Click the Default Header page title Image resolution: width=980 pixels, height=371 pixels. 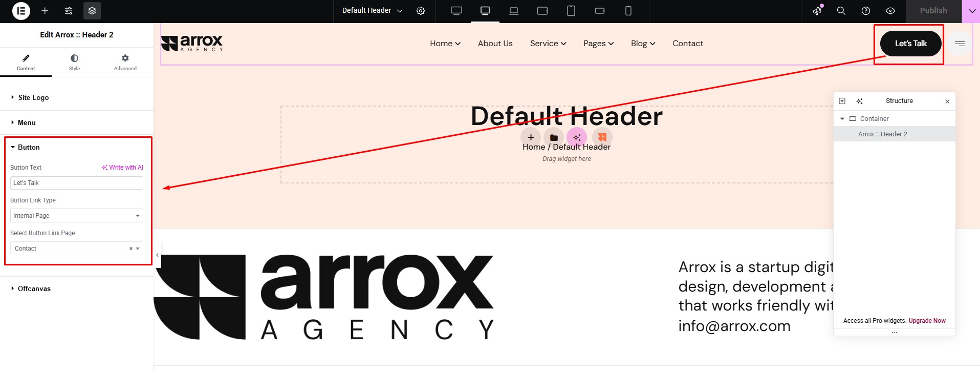pyautogui.click(x=567, y=116)
